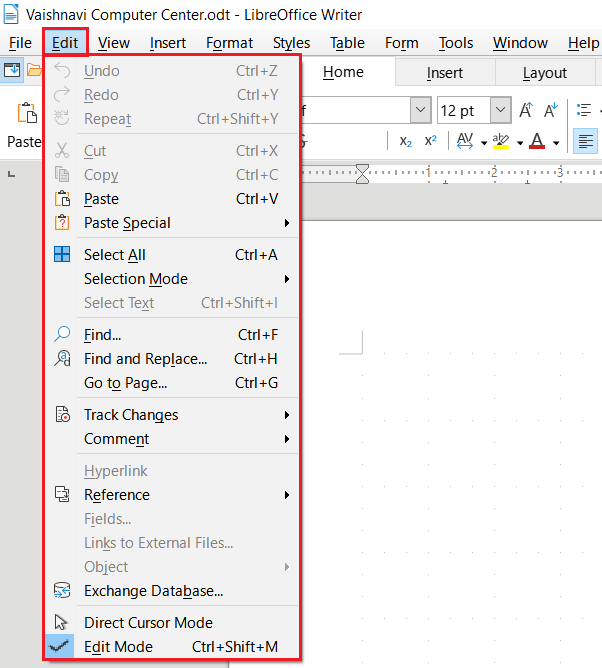Choose Exchange Database... in Edit menu
Viewport: 602px width, 668px height.
click(x=172, y=591)
